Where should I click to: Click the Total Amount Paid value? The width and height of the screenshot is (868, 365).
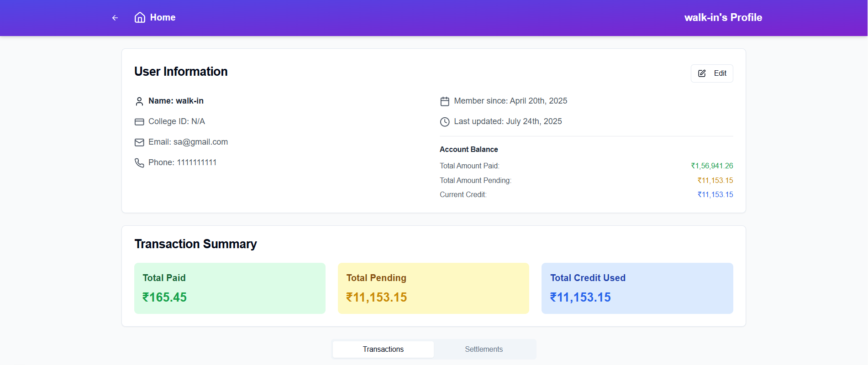pyautogui.click(x=712, y=166)
